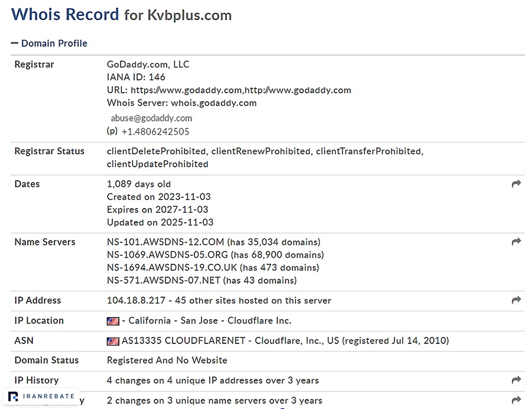
Task: Select the 'IP Location' row label
Action: click(x=39, y=321)
